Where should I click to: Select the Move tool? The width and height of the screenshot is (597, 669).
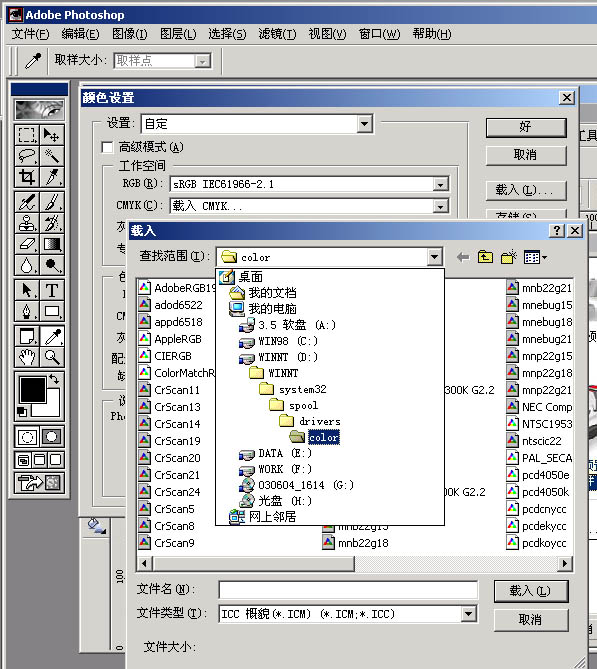(52, 135)
